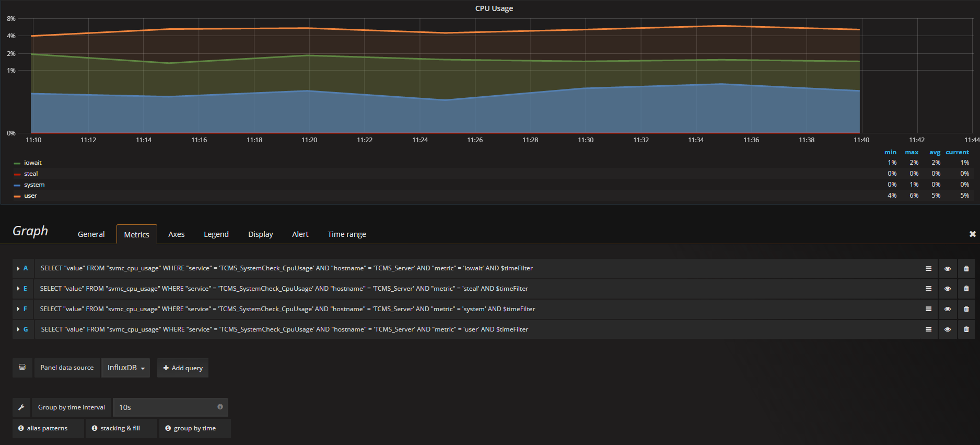Screen dimensions: 980x445
Task: Toggle the steal series in the legend
Action: tap(31, 174)
